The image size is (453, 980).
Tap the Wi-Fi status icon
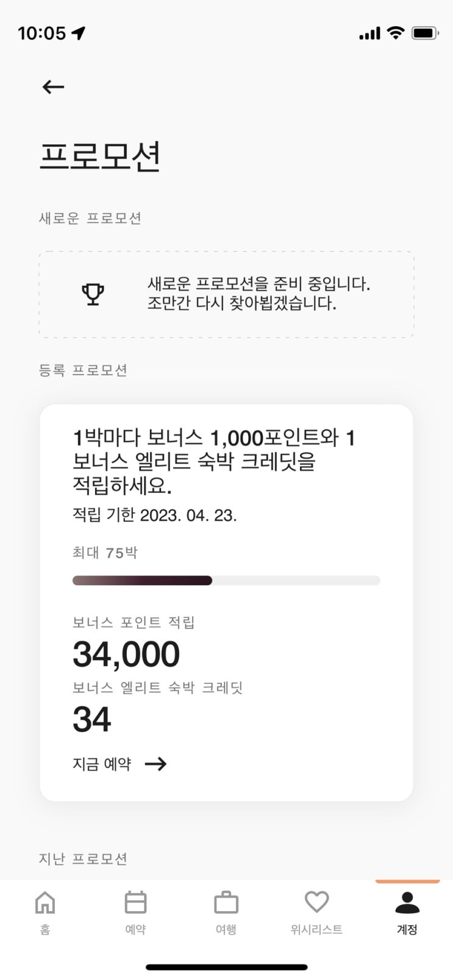(x=396, y=33)
